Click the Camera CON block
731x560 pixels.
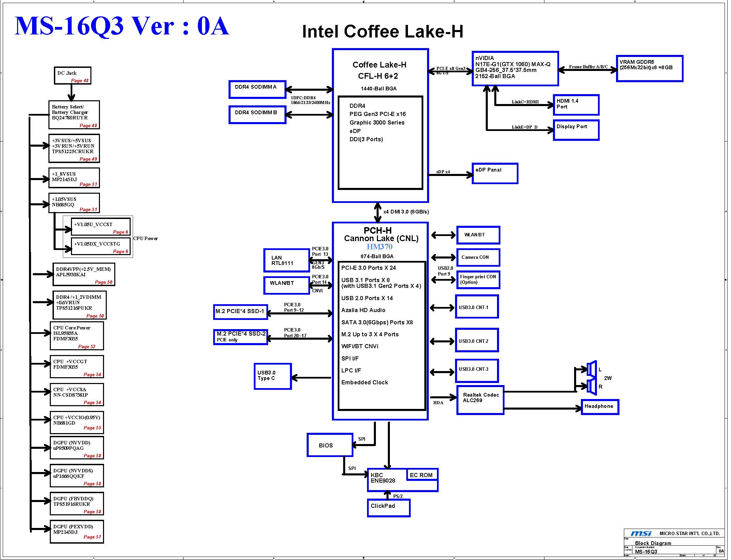pos(478,257)
